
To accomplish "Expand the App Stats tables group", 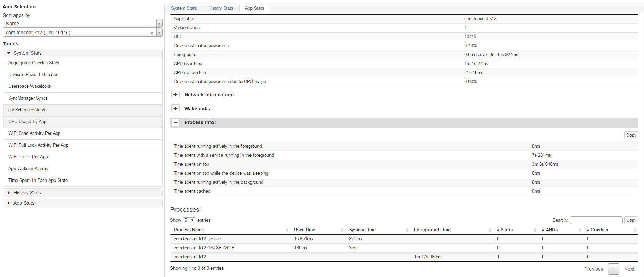I will pyautogui.click(x=83, y=203).
